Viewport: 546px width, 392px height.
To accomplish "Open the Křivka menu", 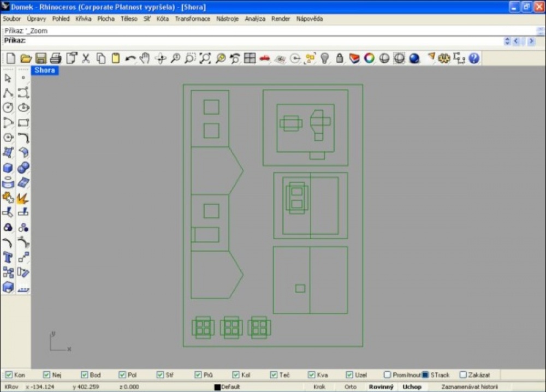I will (x=84, y=19).
